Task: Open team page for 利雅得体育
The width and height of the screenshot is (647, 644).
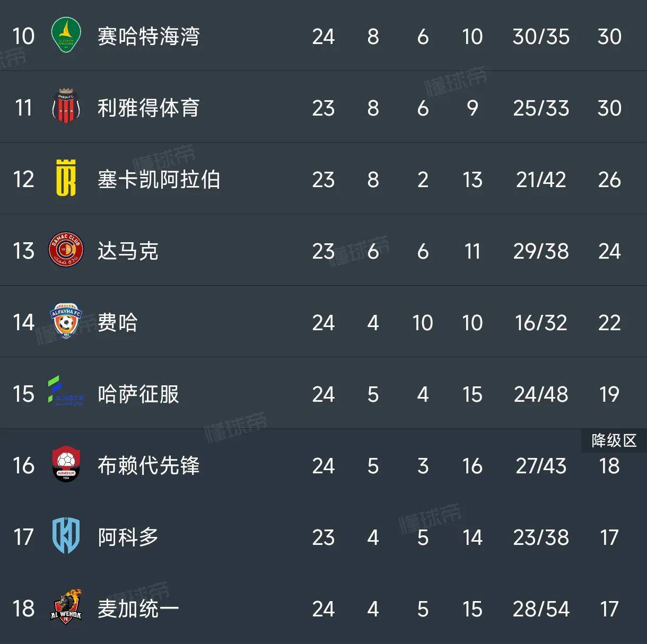Action: click(x=148, y=108)
